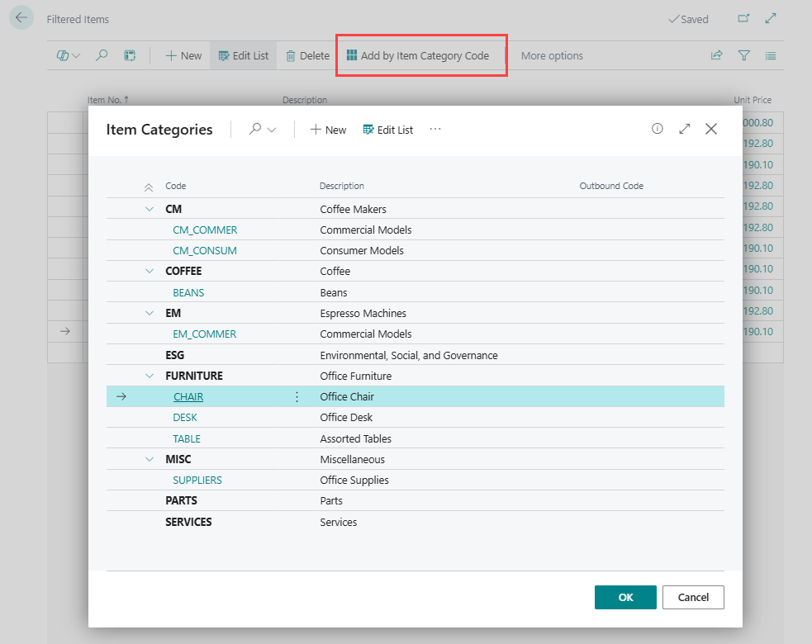The image size is (812, 644).
Task: Collapse the MISC category
Action: point(150,459)
